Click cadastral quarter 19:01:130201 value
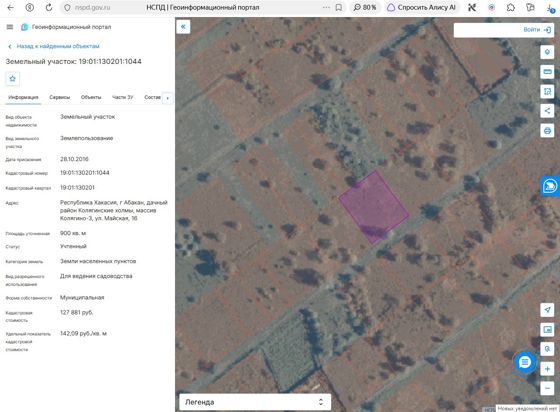Screen dimensions: 560x412 pyautogui.click(x=77, y=187)
